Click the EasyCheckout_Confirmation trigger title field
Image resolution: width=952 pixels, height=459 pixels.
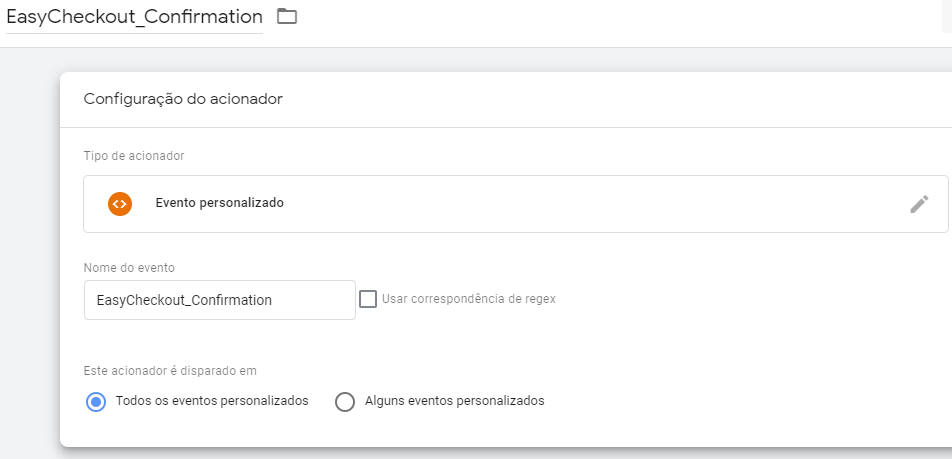(x=134, y=17)
